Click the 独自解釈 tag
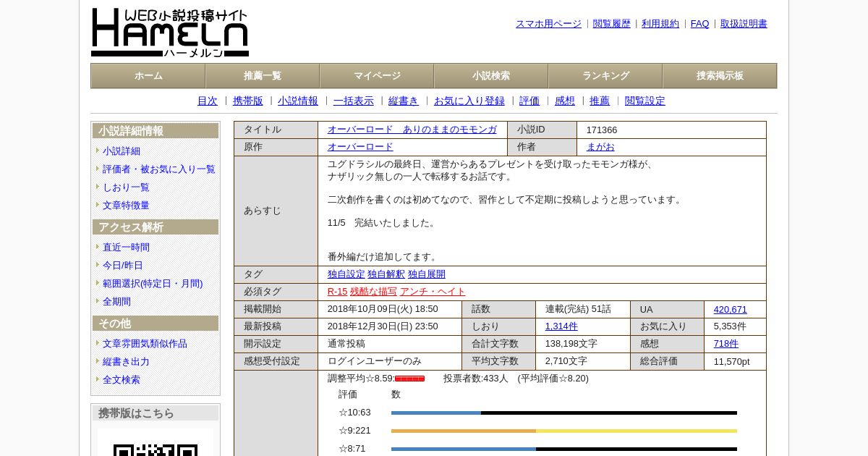 [x=386, y=274]
